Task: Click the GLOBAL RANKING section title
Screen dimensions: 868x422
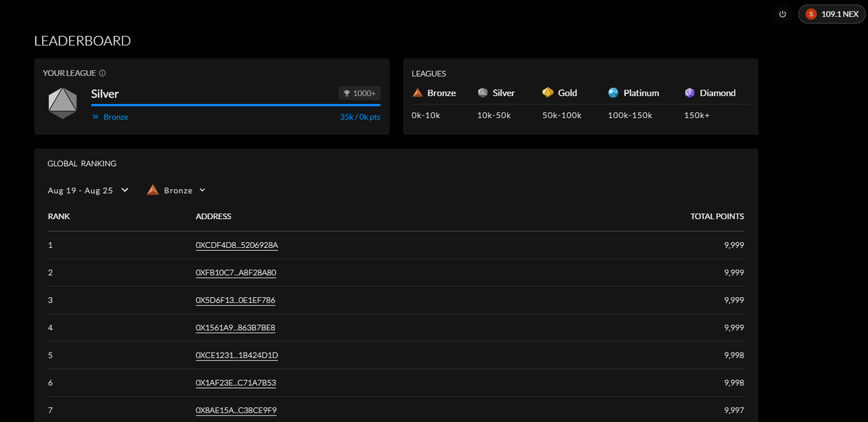Action: coord(82,163)
